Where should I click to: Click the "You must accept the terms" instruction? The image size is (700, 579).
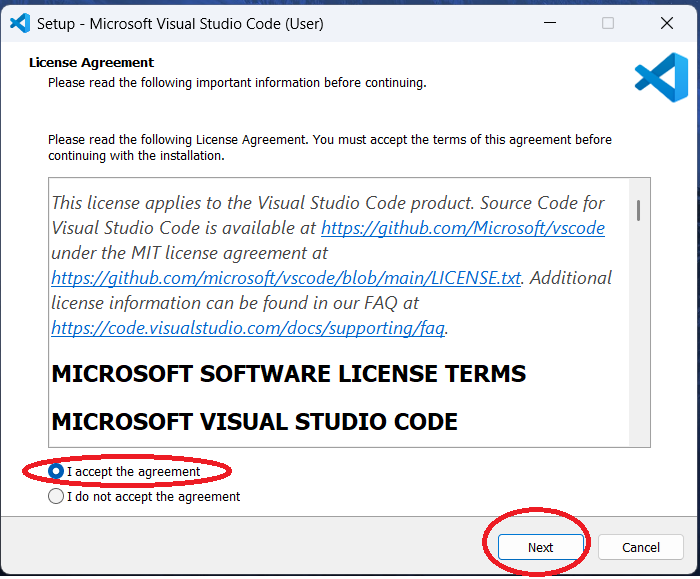[x=420, y=140]
